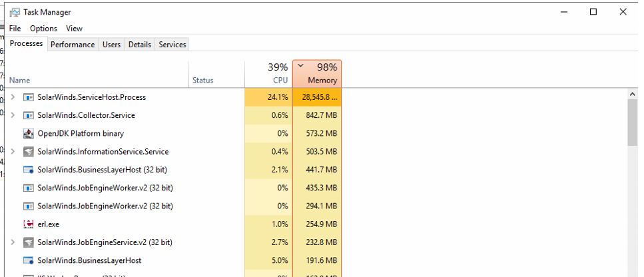This screenshot has height=277, width=644.
Task: Open the View menu
Action: (x=75, y=29)
